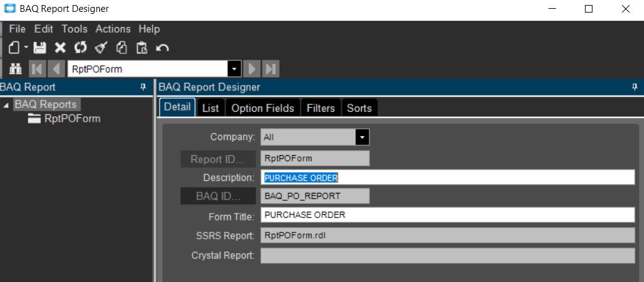The width and height of the screenshot is (644, 282).
Task: Click the Report ID field showing RptPOForm
Action: coord(315,158)
